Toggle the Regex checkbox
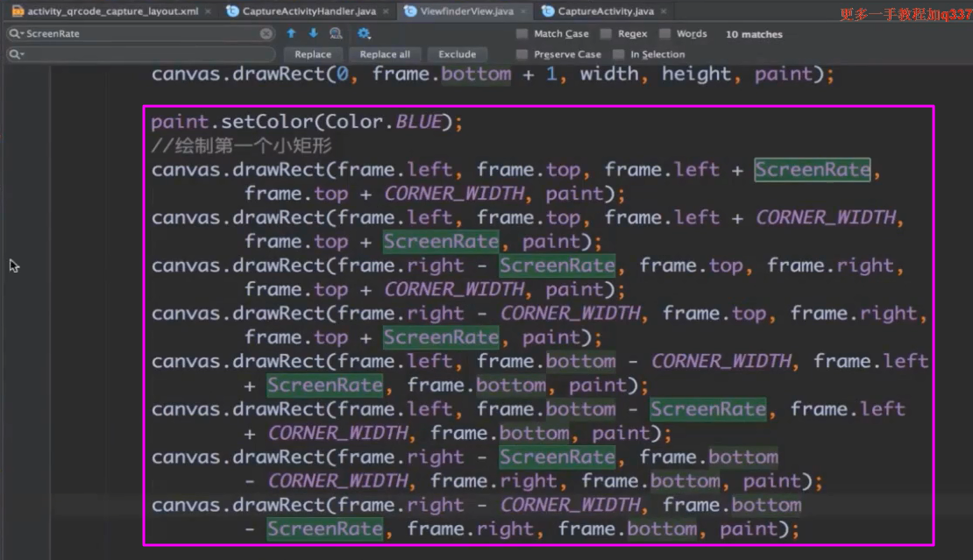Viewport: 973px width, 560px height. coord(607,34)
